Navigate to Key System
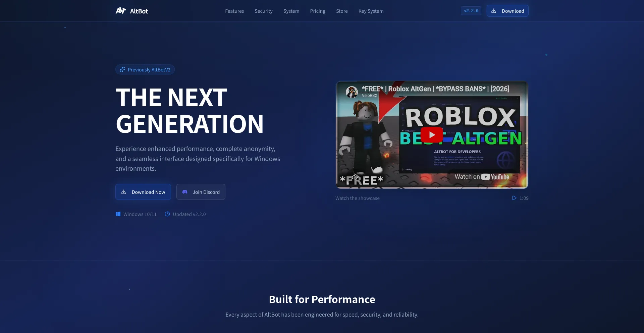The height and width of the screenshot is (333, 644). [371, 11]
